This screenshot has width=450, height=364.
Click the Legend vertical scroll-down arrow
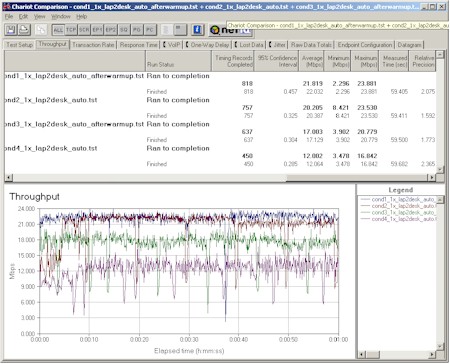[440, 346]
